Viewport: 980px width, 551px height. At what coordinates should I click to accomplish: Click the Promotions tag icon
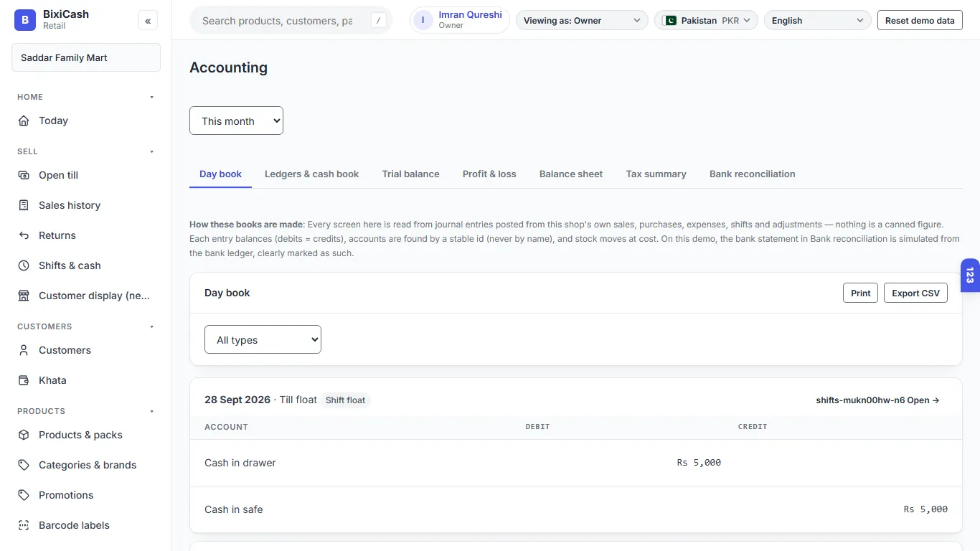tap(24, 495)
